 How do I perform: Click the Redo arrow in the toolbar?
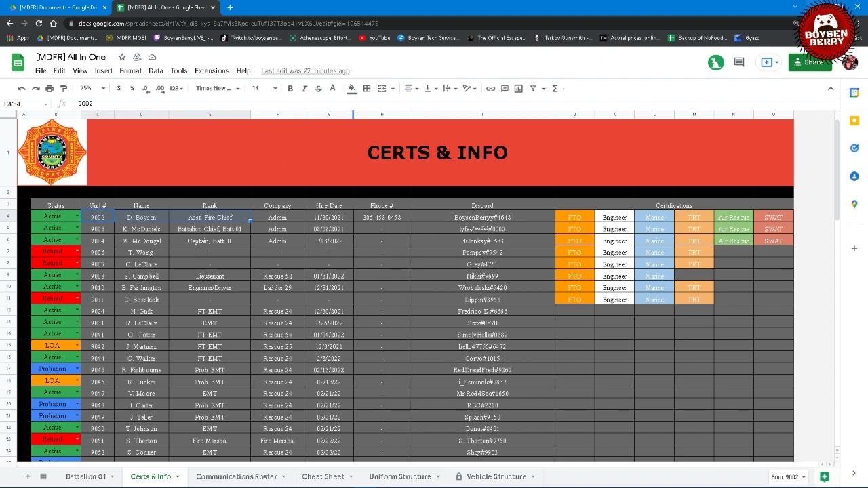(35, 89)
